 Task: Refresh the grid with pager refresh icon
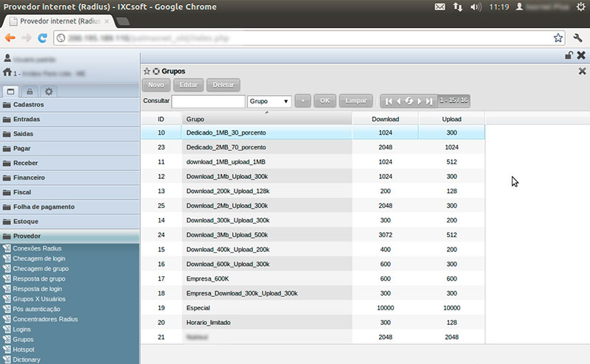coord(409,101)
